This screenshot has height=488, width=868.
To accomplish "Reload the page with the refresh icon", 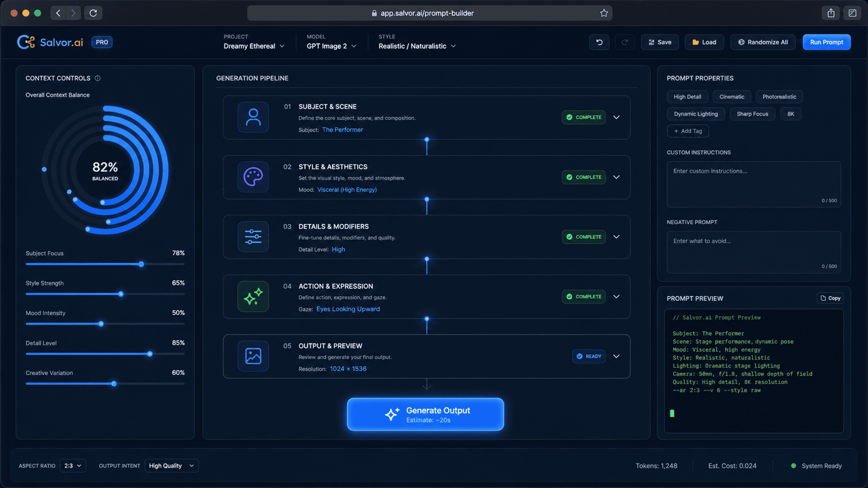I will pyautogui.click(x=93, y=13).
